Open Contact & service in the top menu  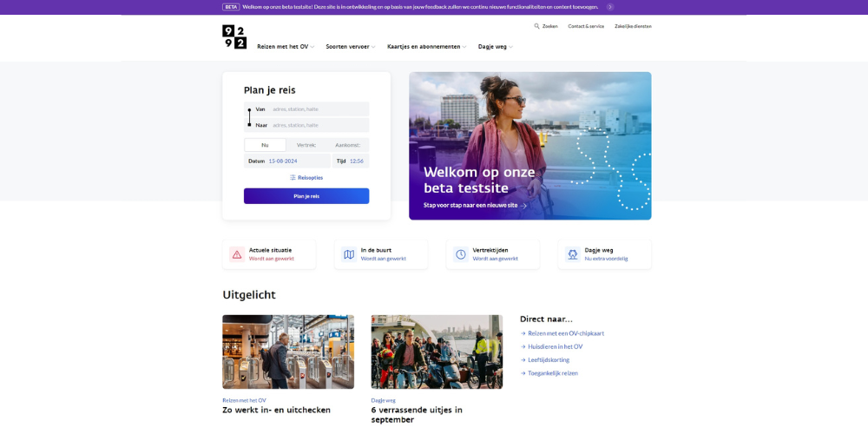586,26
